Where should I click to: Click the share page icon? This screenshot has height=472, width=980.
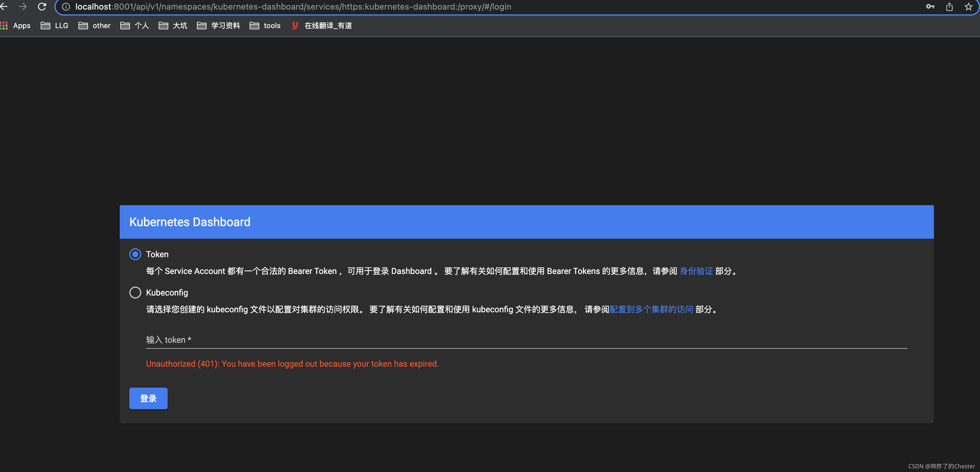[949, 7]
